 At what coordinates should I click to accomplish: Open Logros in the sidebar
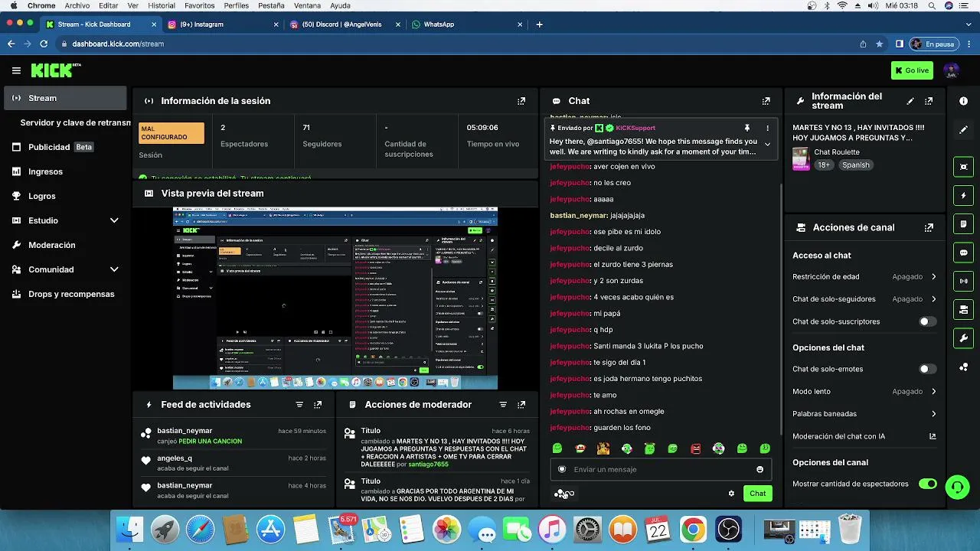tap(65, 196)
